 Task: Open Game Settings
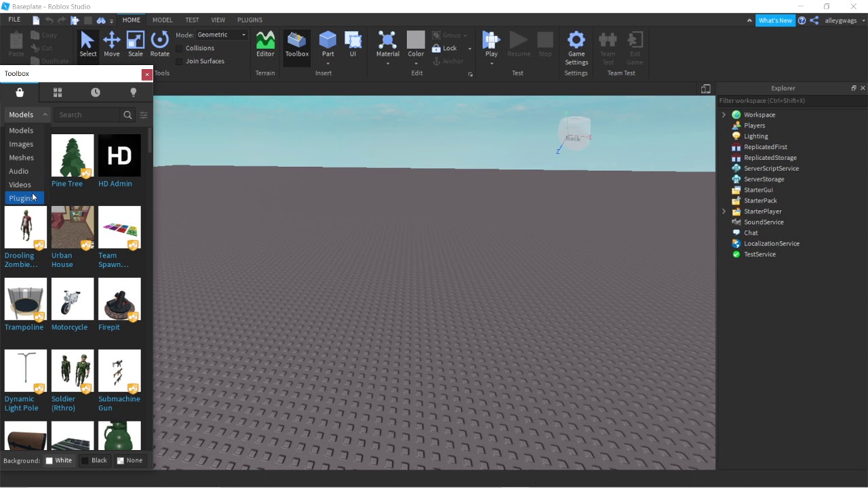pyautogui.click(x=576, y=47)
